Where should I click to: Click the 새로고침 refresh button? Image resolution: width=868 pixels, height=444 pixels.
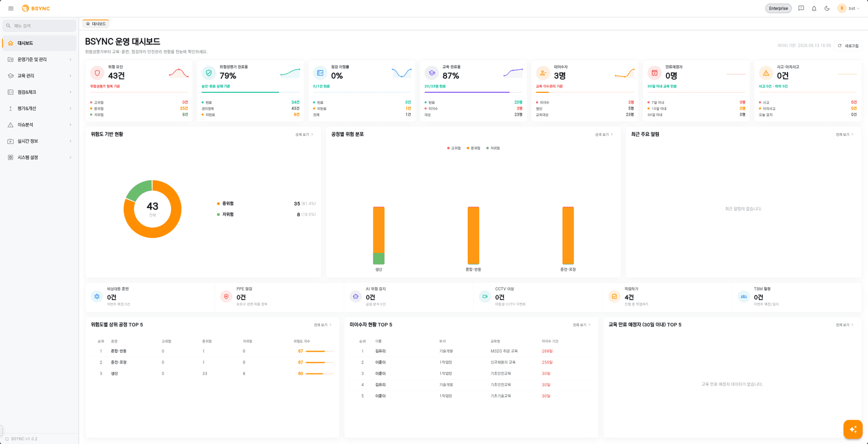[848, 46]
